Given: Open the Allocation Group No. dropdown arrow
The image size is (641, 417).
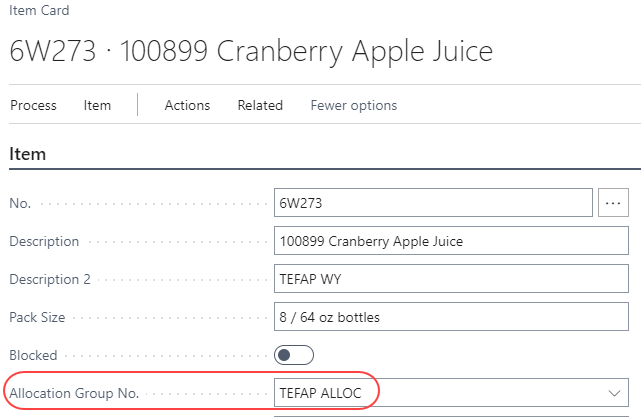Looking at the screenshot, I should (613, 393).
